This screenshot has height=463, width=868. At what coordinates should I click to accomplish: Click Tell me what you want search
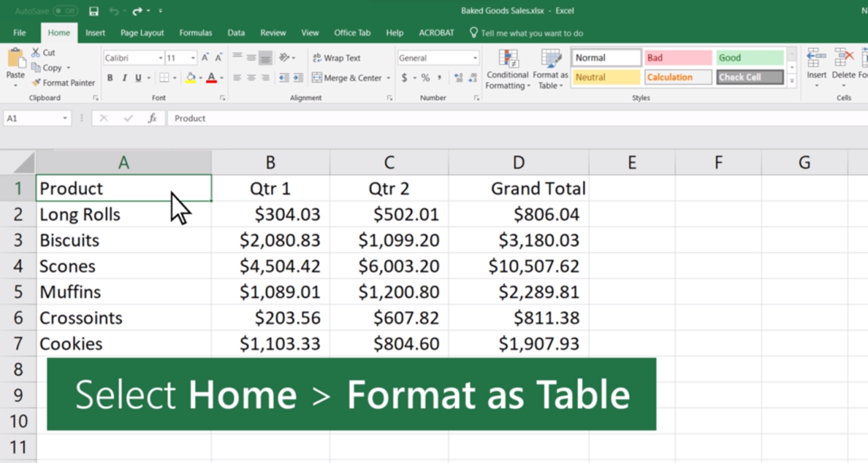click(x=526, y=33)
